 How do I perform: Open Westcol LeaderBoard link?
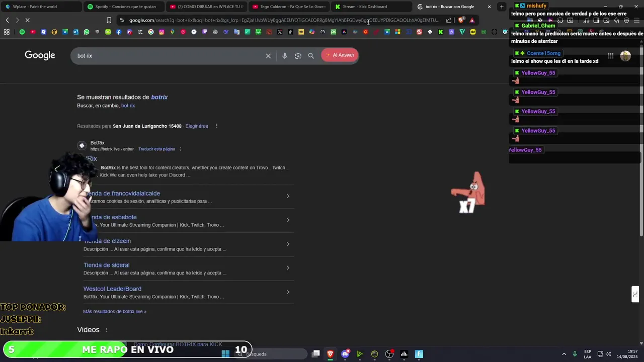[112, 289]
